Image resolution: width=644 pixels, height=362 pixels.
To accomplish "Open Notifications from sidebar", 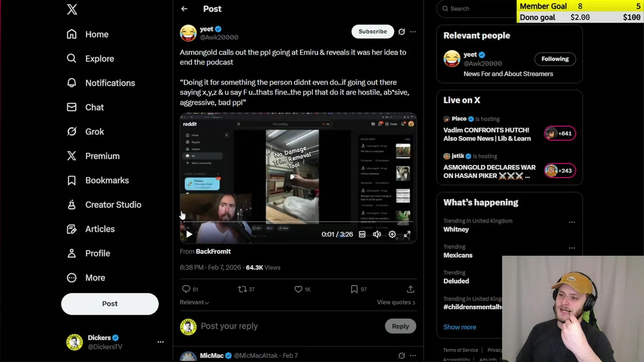I will pyautogui.click(x=101, y=83).
